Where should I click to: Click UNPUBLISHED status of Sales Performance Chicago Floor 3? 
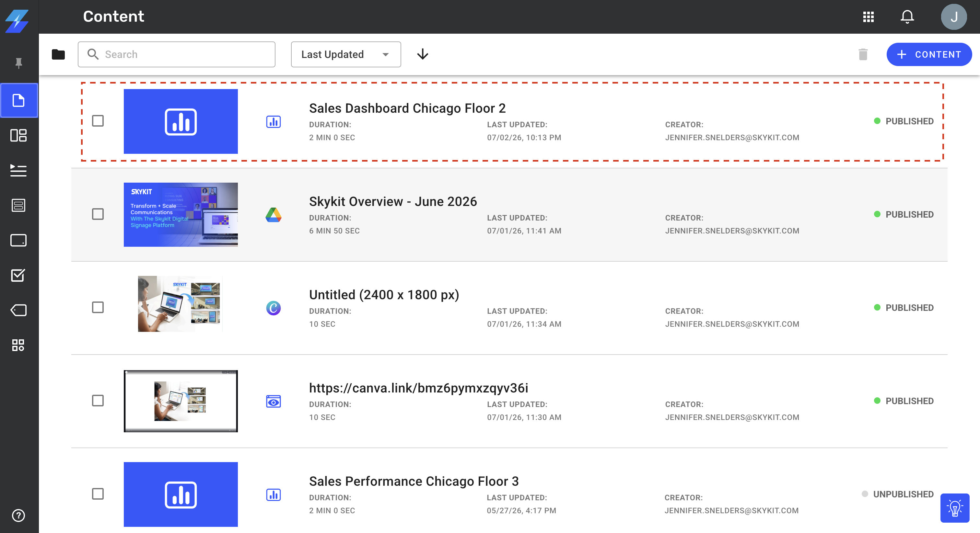[x=898, y=494]
